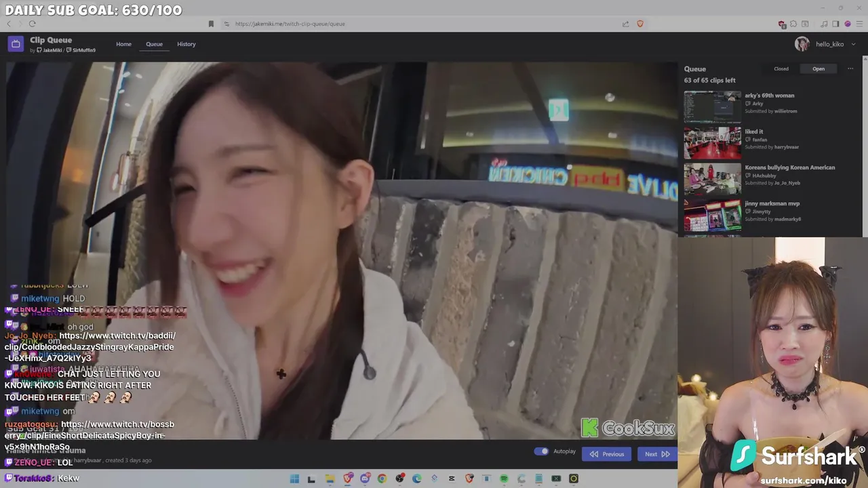This screenshot has height=488, width=868.
Task: Open CapCut from the taskbar
Action: click(451, 479)
